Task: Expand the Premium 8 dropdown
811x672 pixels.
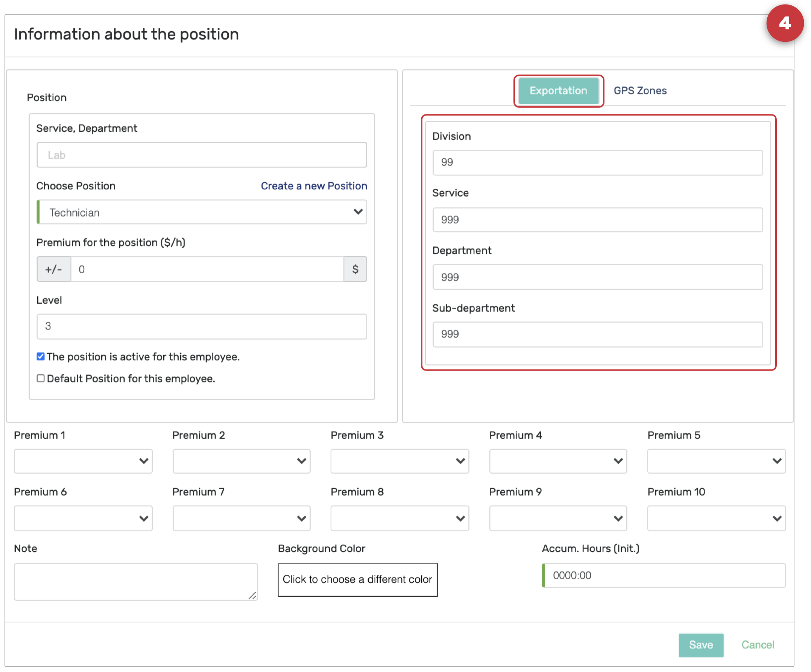Action: click(x=399, y=518)
